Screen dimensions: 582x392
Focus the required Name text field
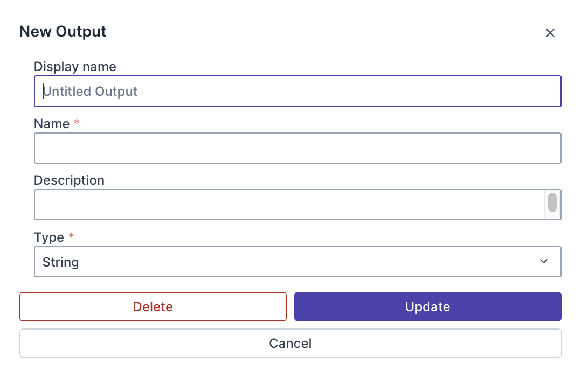(x=297, y=148)
